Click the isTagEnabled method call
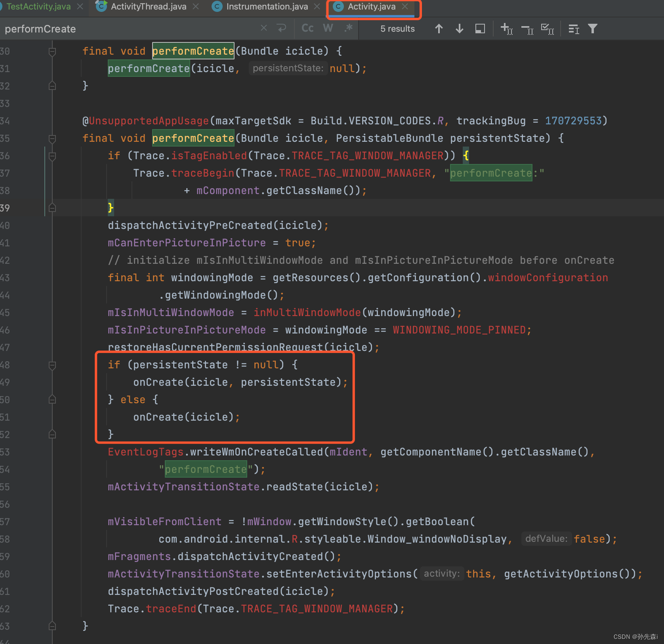 [x=209, y=156]
